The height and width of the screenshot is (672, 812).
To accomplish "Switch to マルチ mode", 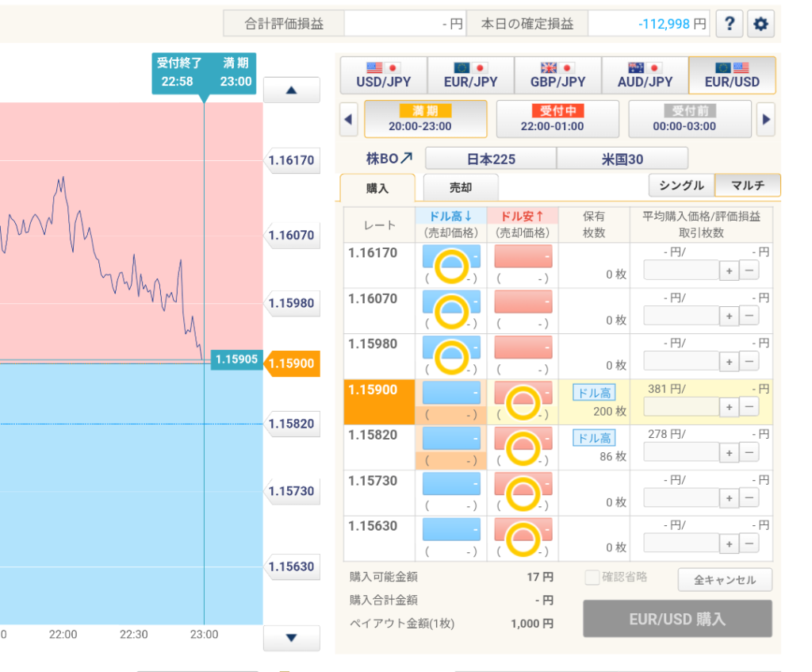I will (x=747, y=186).
